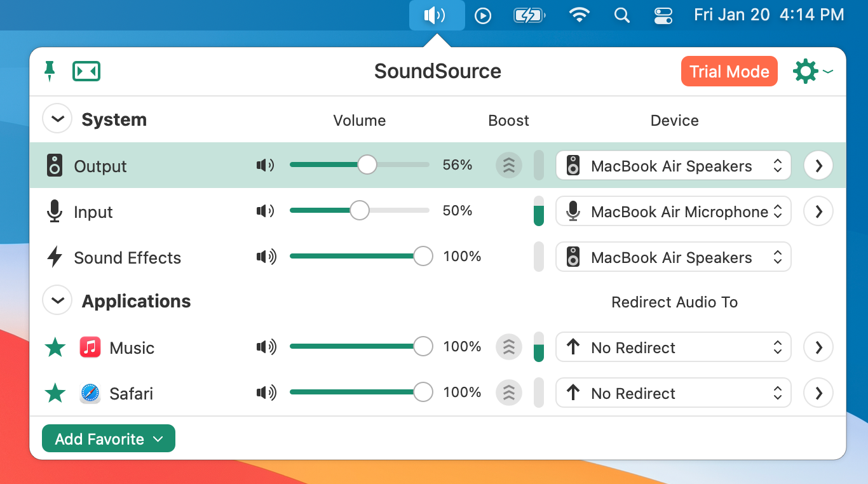Mute the Safari app speaker icon
The image size is (868, 484).
(267, 393)
